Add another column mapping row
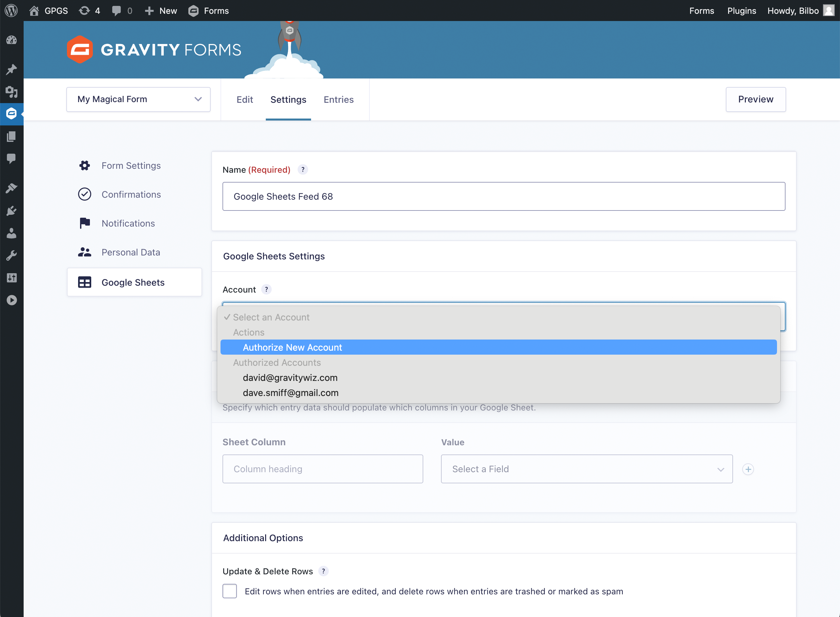 [748, 469]
